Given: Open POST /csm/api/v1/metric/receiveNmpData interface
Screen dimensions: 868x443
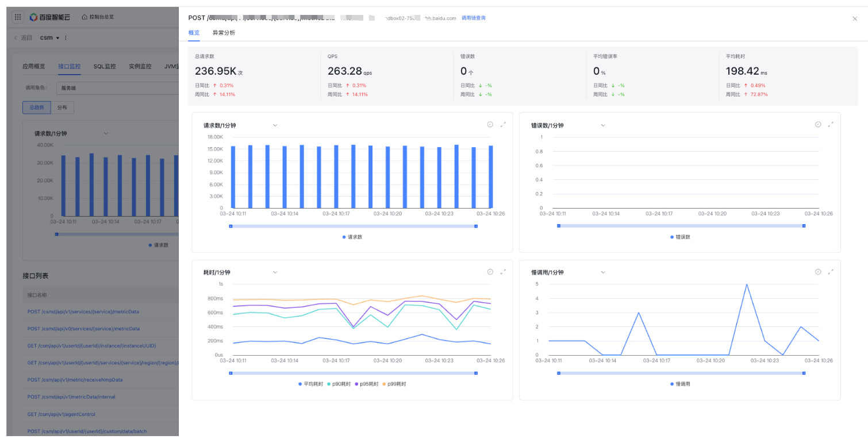Looking at the screenshot, I should click(75, 380).
